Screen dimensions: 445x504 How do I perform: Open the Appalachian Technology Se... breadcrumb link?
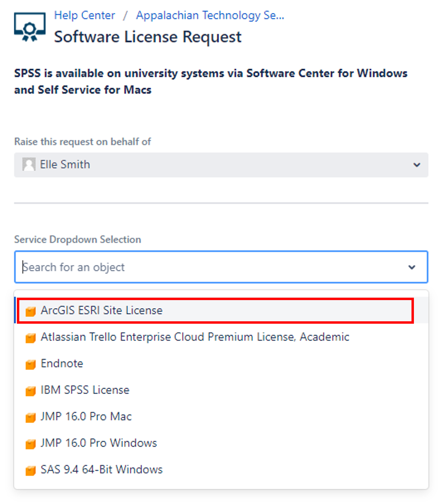(x=210, y=15)
